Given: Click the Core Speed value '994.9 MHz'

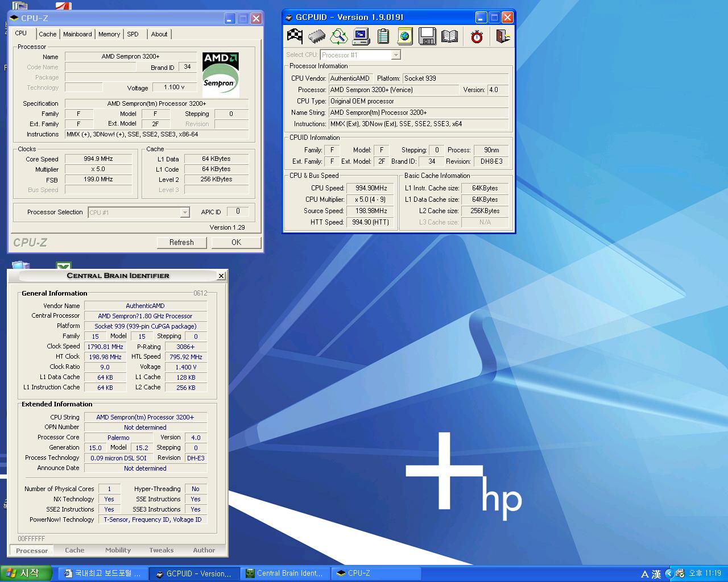Looking at the screenshot, I should click(98, 159).
